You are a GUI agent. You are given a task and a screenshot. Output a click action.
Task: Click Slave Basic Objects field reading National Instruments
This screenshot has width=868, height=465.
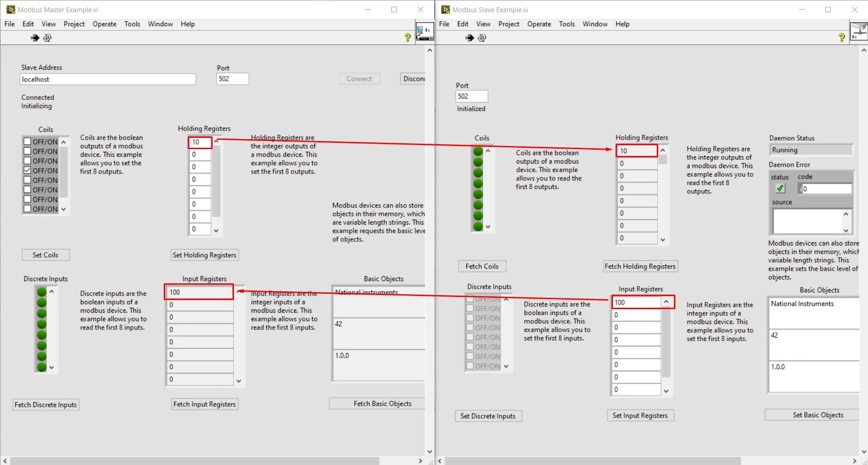(x=814, y=313)
